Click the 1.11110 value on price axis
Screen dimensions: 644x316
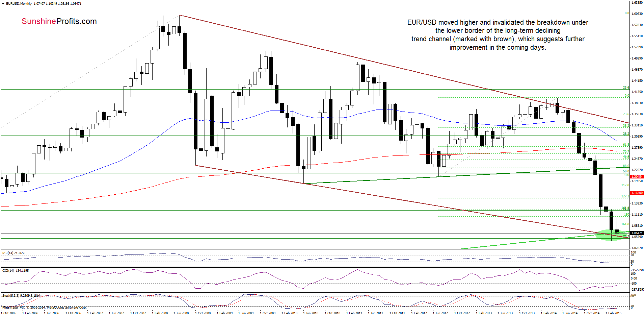point(637,215)
